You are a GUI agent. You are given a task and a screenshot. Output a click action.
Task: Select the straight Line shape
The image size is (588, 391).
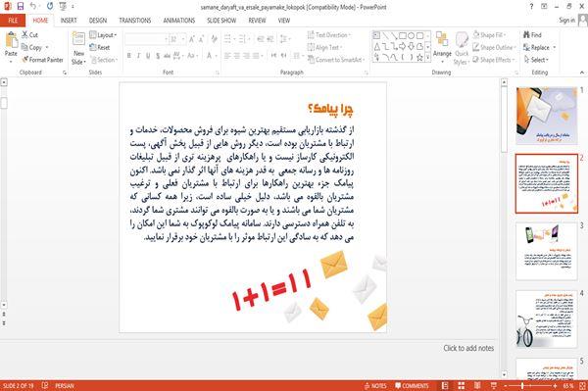click(385, 35)
